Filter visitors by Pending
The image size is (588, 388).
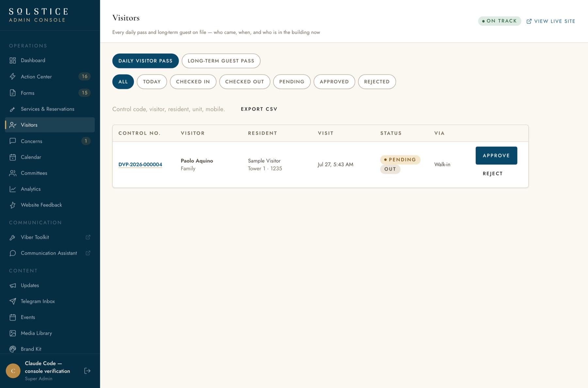pyautogui.click(x=292, y=82)
